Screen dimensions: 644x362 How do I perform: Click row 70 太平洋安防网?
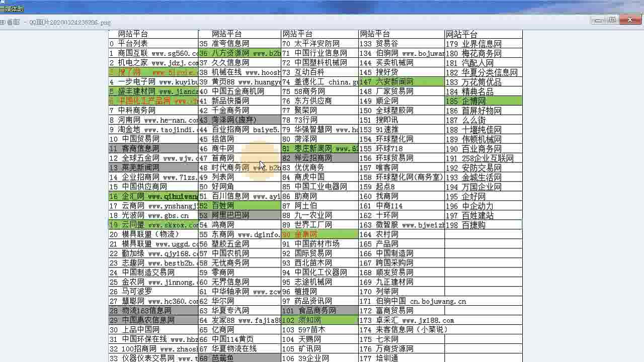pos(319,44)
